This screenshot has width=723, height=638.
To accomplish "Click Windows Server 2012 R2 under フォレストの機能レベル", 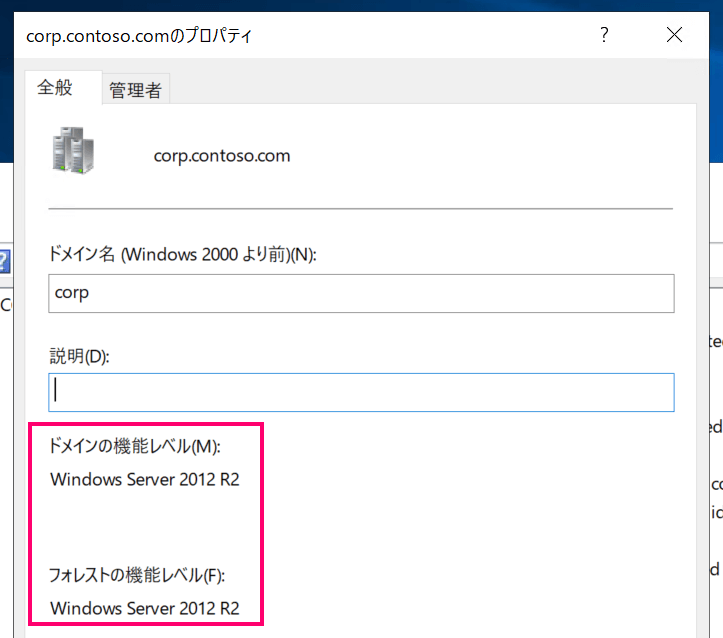I will coord(145,608).
